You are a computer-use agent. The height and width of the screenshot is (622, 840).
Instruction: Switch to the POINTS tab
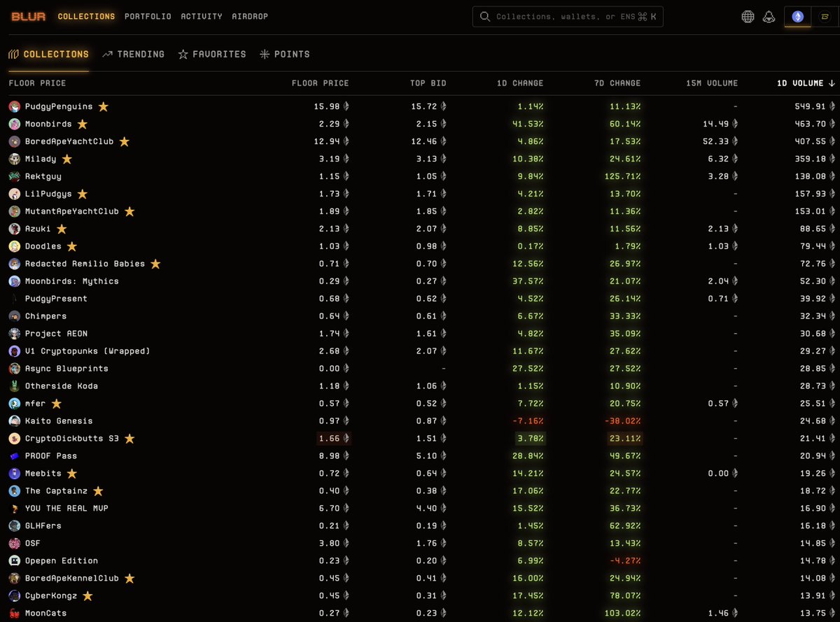284,54
